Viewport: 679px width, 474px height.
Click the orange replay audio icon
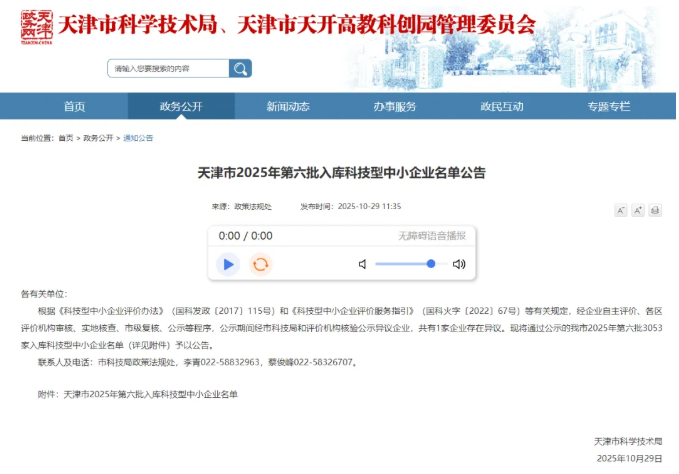[260, 264]
